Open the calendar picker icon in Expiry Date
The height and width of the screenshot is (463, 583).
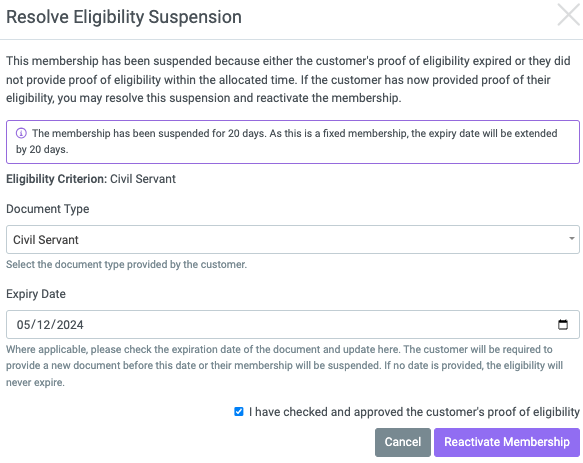[563, 325]
